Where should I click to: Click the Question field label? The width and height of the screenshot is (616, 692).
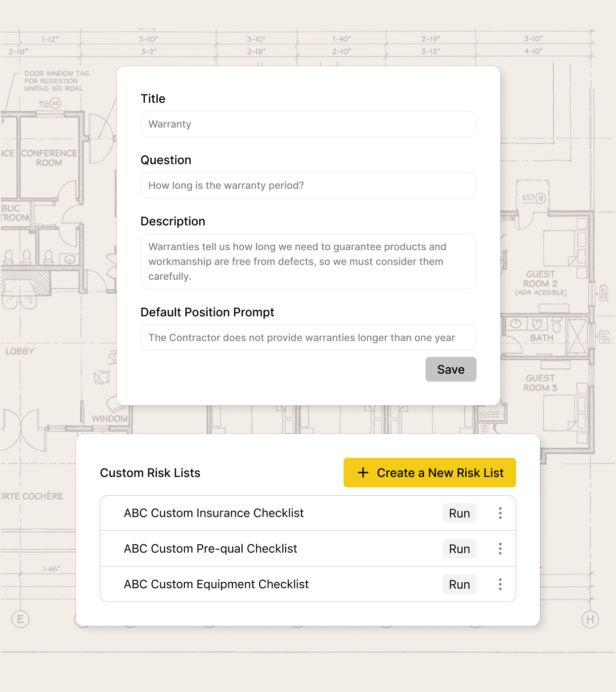[166, 160]
